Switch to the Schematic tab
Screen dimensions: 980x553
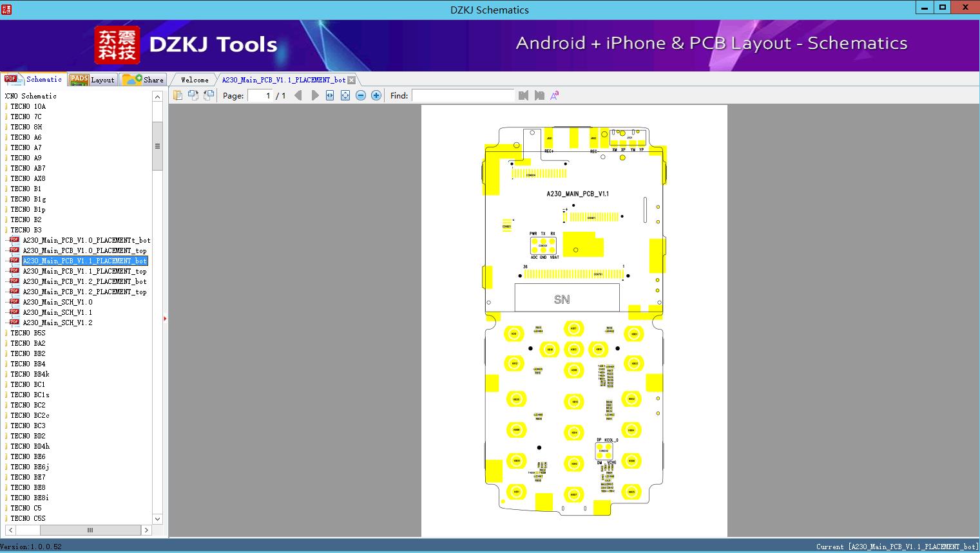(34, 79)
